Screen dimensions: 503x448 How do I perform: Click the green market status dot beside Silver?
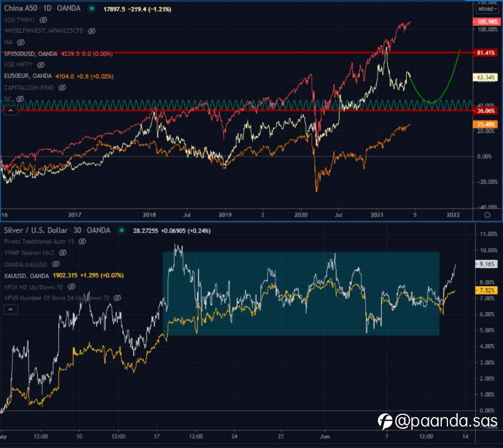tap(121, 230)
